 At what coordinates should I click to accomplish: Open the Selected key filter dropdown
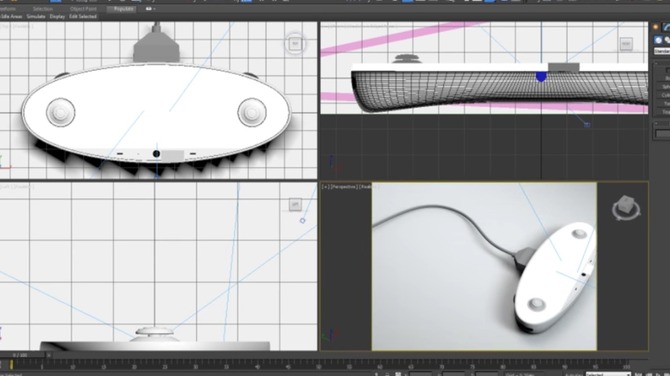tap(608, 374)
